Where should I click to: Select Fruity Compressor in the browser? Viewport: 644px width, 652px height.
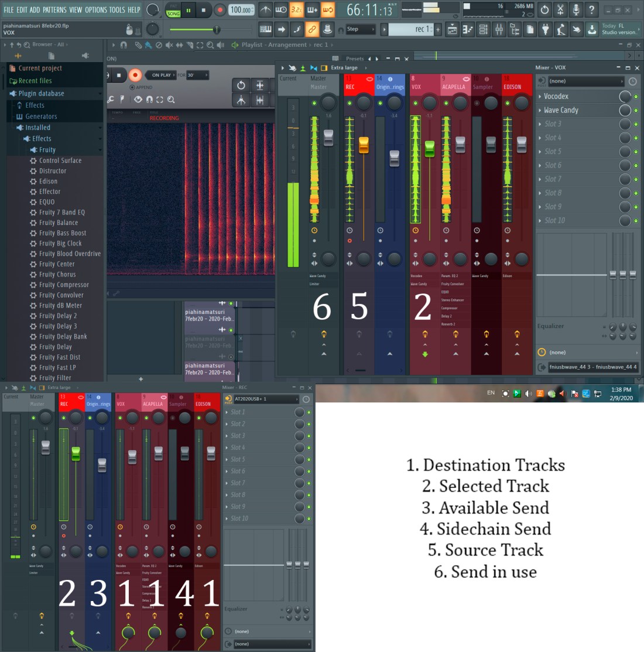click(x=64, y=285)
